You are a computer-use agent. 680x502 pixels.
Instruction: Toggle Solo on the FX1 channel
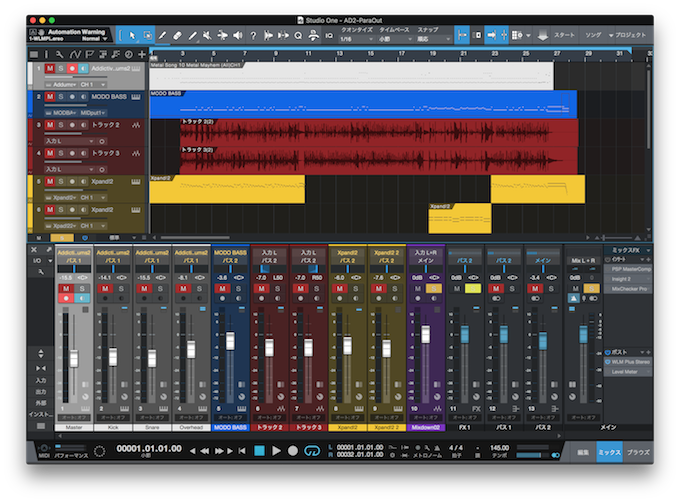(x=473, y=289)
